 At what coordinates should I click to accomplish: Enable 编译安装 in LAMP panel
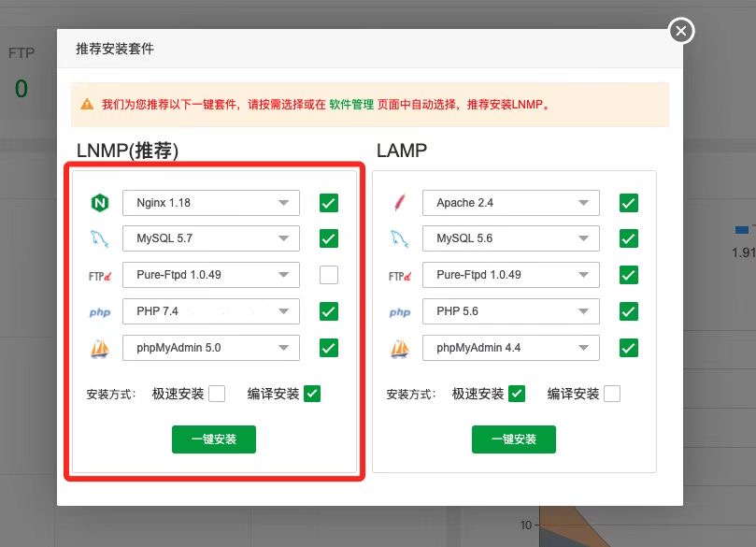pos(612,394)
